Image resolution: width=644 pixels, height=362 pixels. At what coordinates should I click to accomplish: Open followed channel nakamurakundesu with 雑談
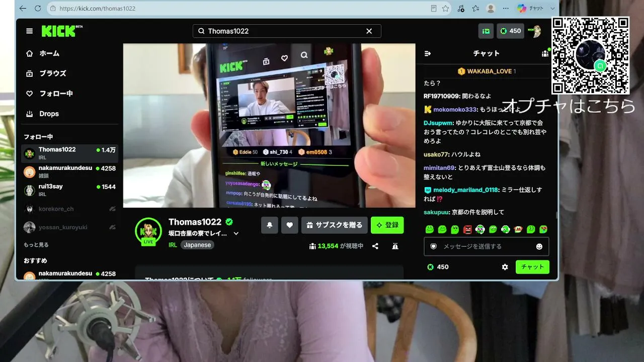[70, 172]
